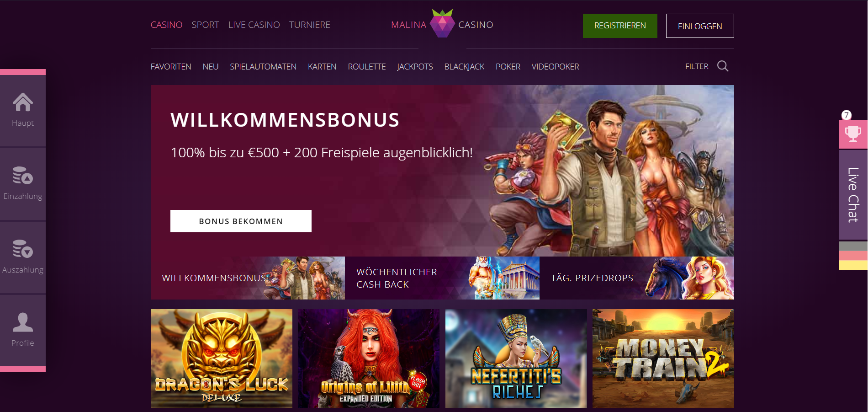The width and height of the screenshot is (868, 412).
Task: Open the German flag language selector
Action: click(x=853, y=256)
